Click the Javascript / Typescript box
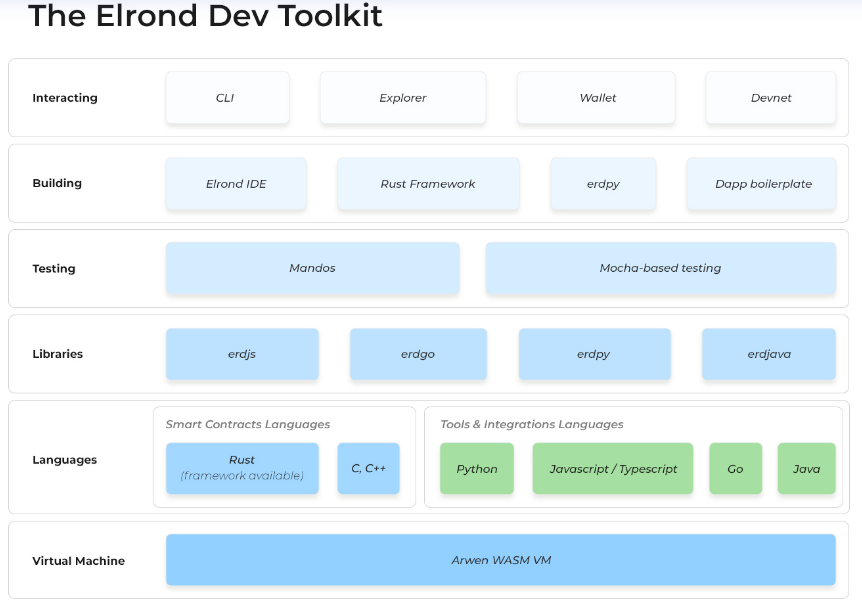This screenshot has height=605, width=862. click(612, 468)
